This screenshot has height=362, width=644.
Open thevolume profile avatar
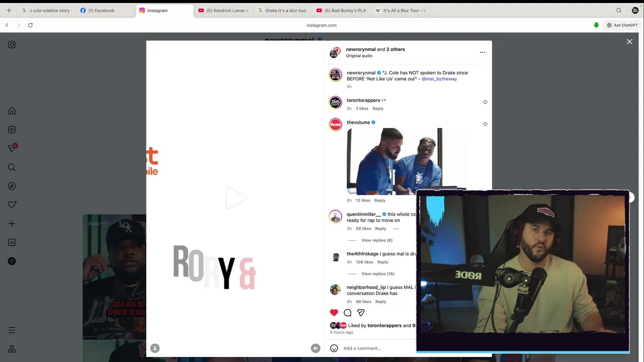coord(336,124)
